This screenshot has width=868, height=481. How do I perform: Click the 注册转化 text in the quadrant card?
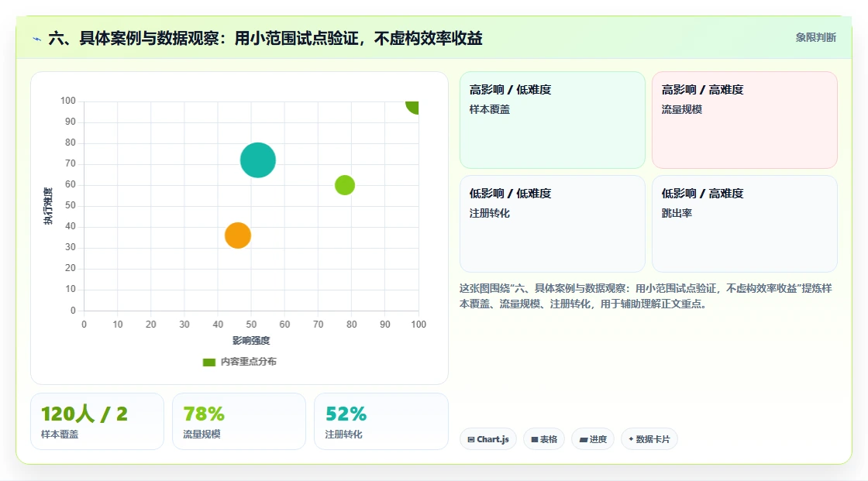coord(489,212)
